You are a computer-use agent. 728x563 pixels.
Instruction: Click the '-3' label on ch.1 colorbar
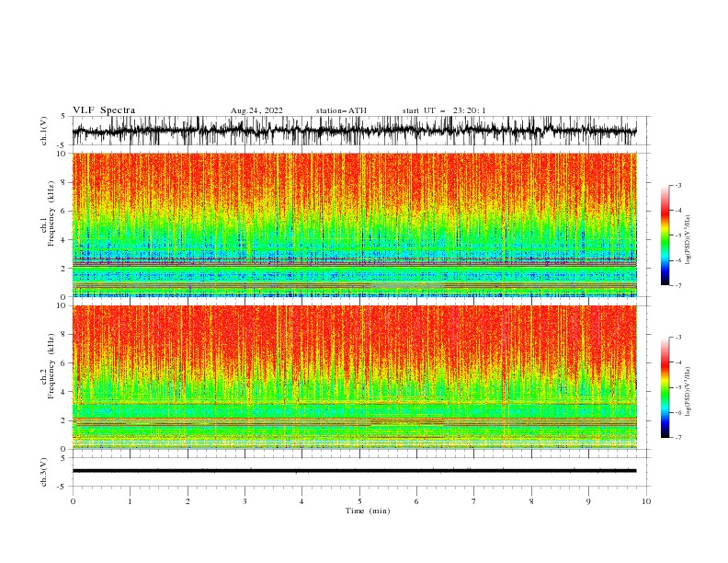pos(678,185)
